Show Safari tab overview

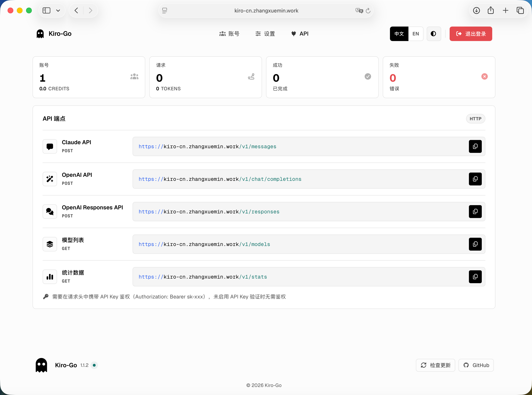(520, 10)
